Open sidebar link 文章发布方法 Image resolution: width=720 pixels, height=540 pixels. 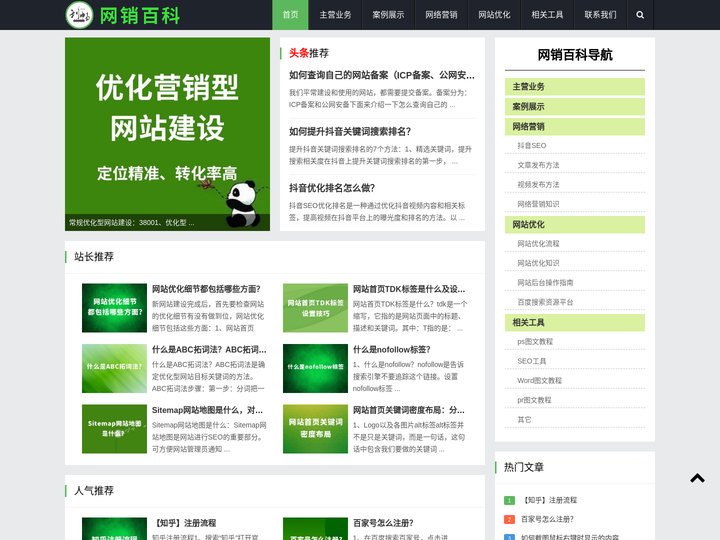(538, 165)
